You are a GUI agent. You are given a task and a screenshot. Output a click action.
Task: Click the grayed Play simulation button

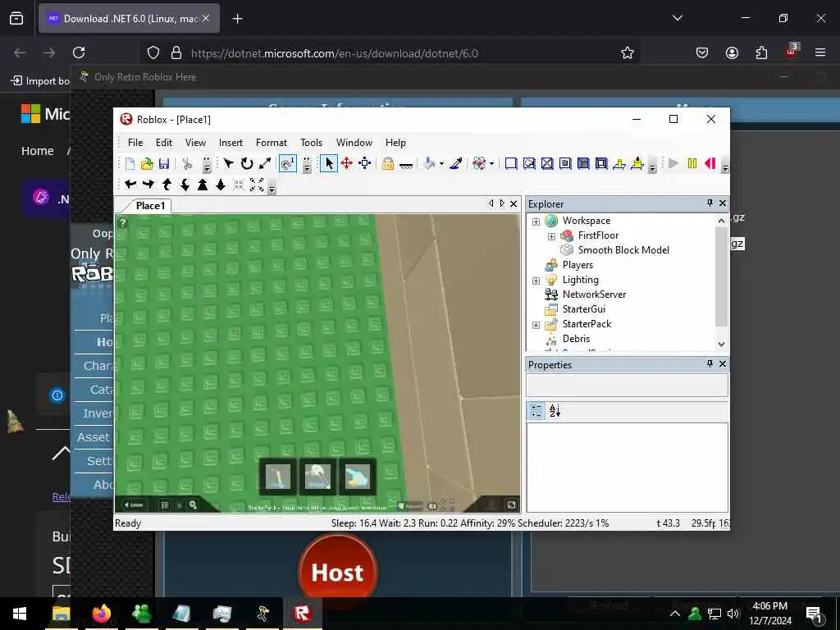tap(674, 164)
